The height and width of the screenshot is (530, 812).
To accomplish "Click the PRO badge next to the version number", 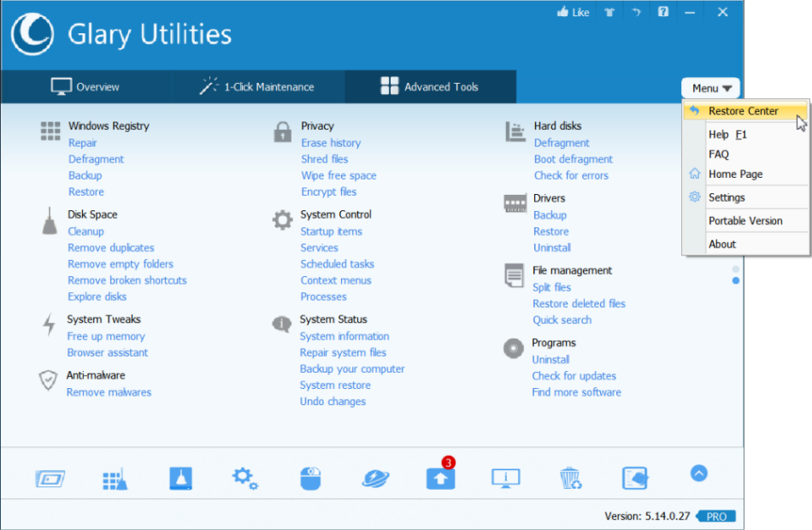I will [716, 516].
